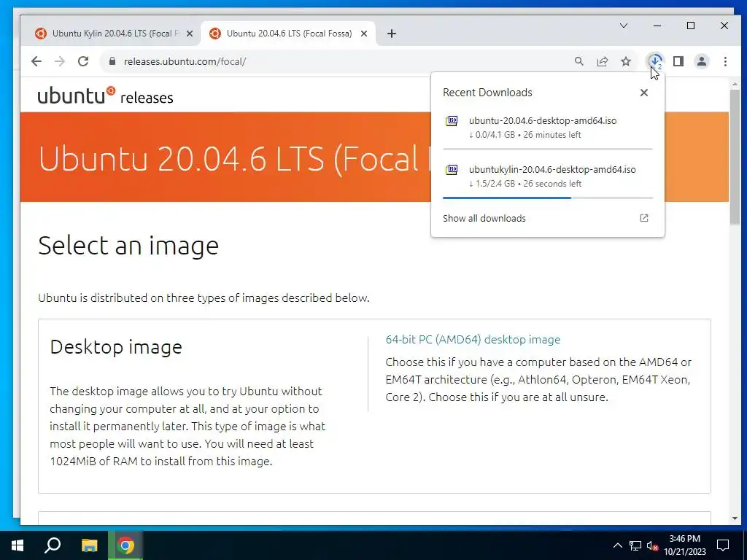Go back to the previous page
The height and width of the screenshot is (560, 747).
36,61
